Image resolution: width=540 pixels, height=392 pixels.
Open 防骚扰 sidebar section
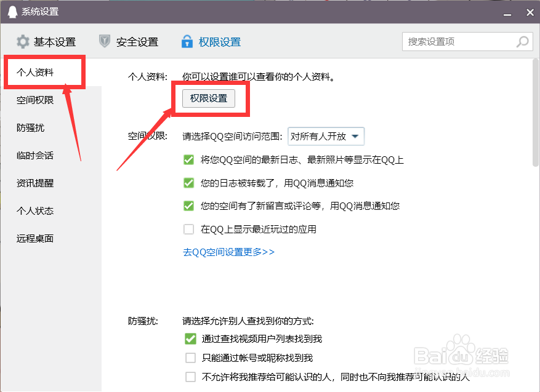pos(30,127)
